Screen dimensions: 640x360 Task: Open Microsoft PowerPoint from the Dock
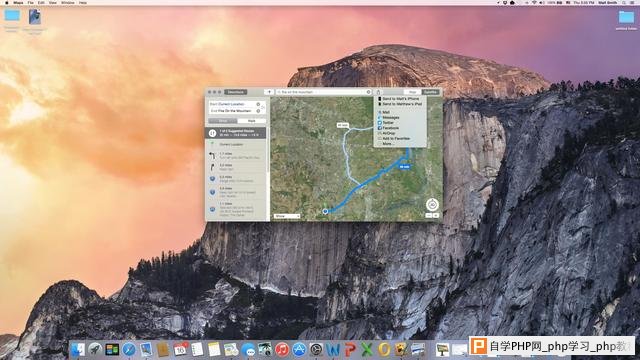350,350
